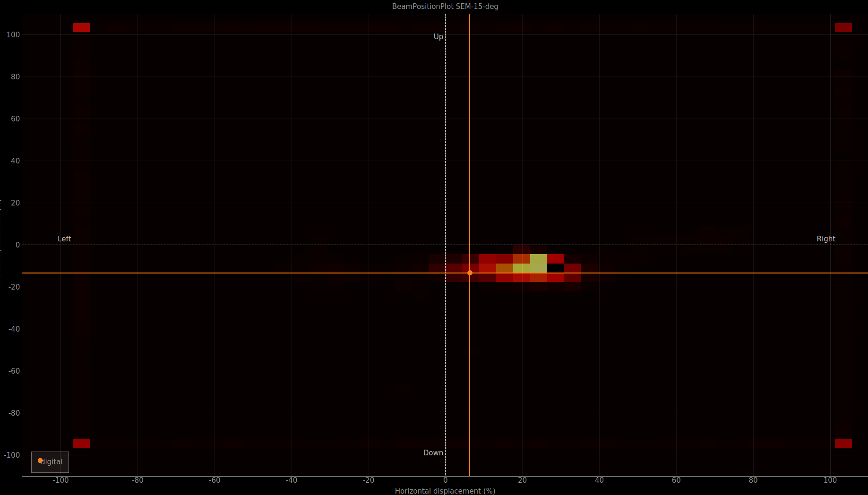Click the y-axis tick label '40'
Viewport: 868px width, 495px height.
(16, 161)
